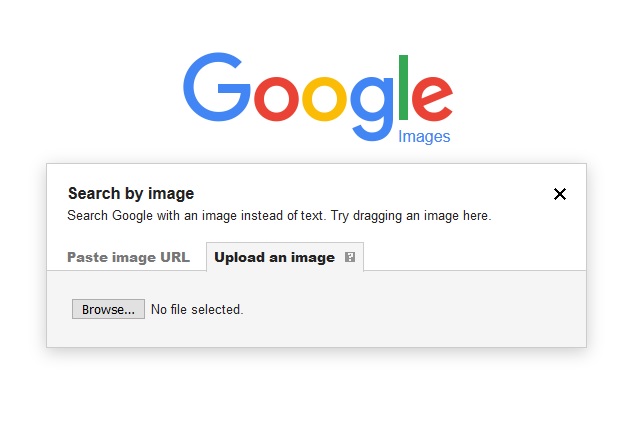Open the Images link under the logo
The image size is (642, 438).
[x=424, y=137]
